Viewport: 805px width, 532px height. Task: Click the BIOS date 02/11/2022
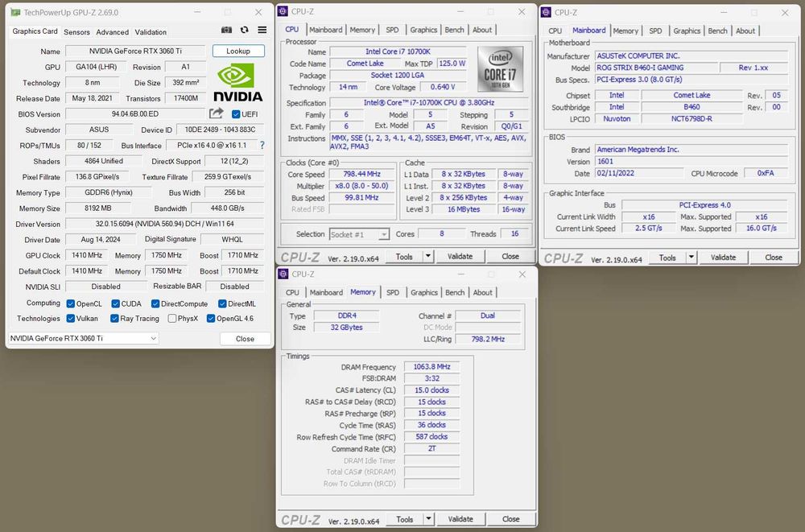pyautogui.click(x=638, y=173)
